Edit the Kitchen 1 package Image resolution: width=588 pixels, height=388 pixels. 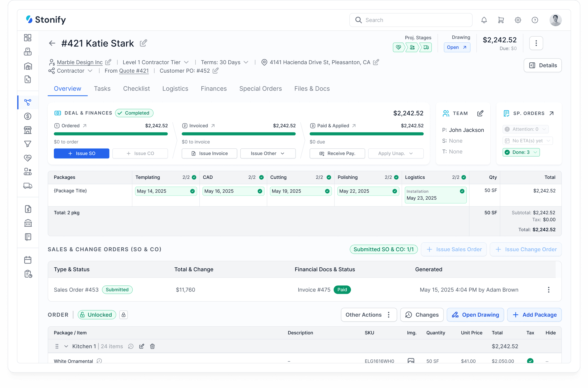click(x=142, y=346)
